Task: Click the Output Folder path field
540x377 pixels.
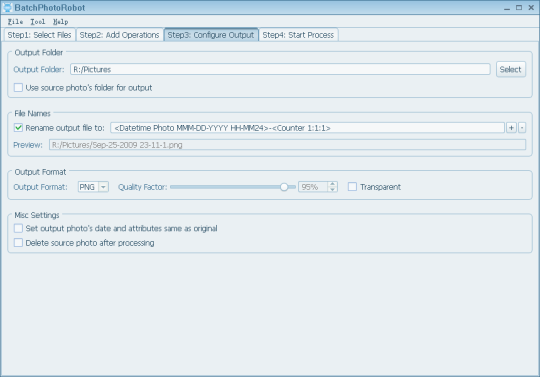Action: [x=280, y=69]
